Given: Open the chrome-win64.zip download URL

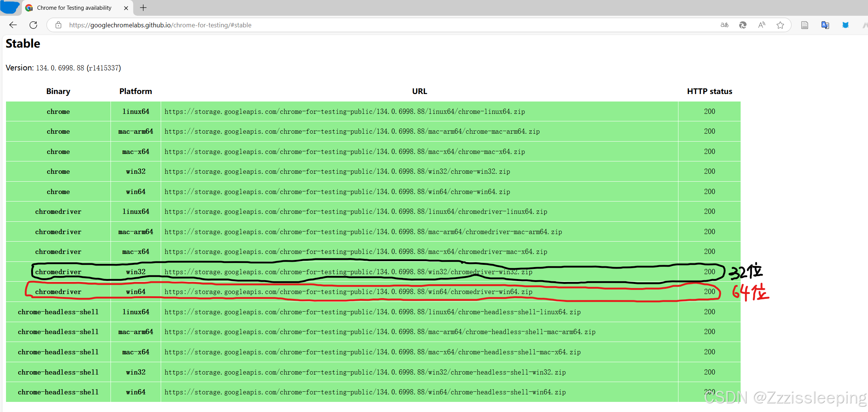Looking at the screenshot, I should click(337, 191).
